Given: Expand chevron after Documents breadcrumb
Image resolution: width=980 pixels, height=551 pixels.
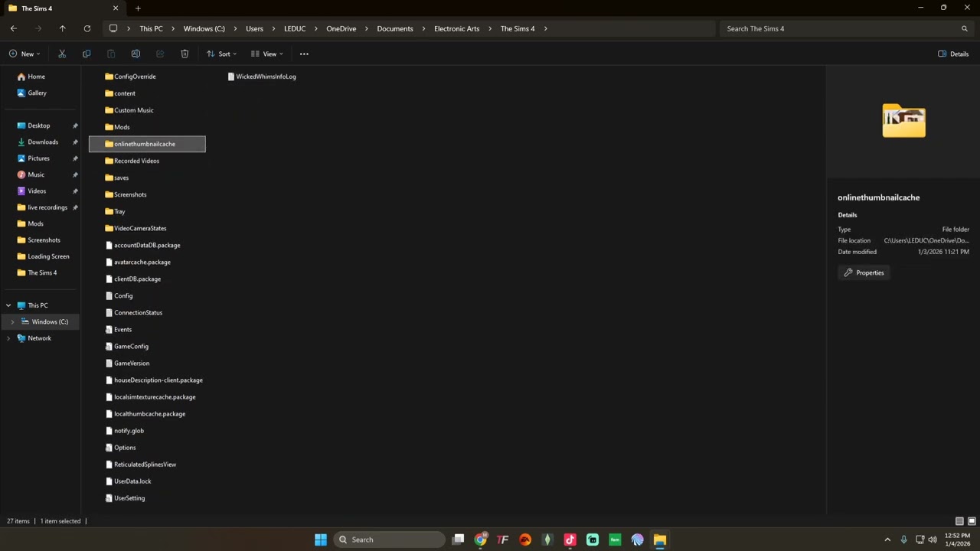Looking at the screenshot, I should point(424,28).
